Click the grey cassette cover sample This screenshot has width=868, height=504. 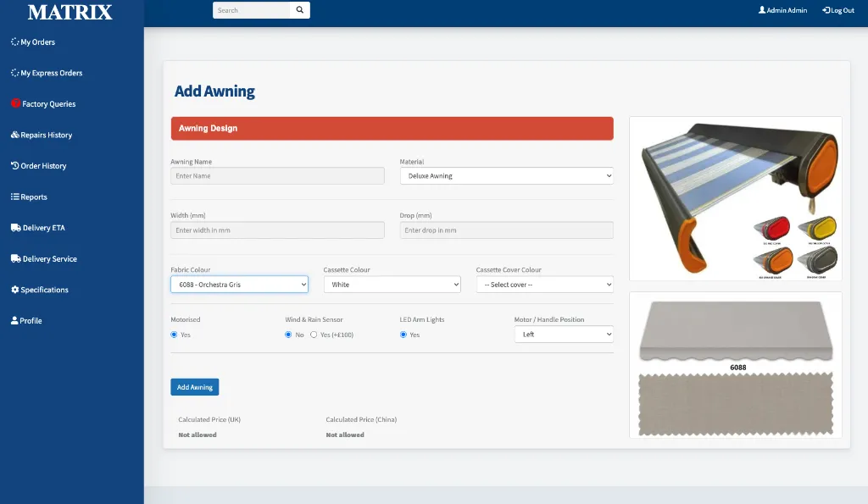point(818,259)
